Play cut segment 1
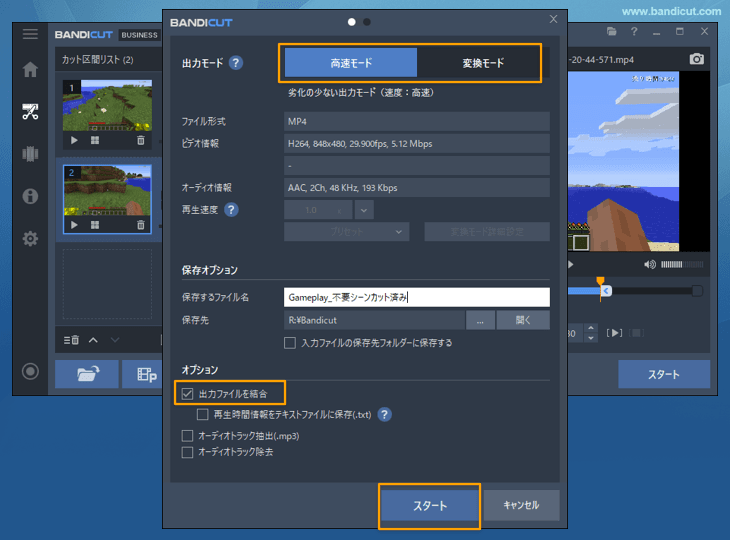Viewport: 730px width, 540px height. point(74,140)
